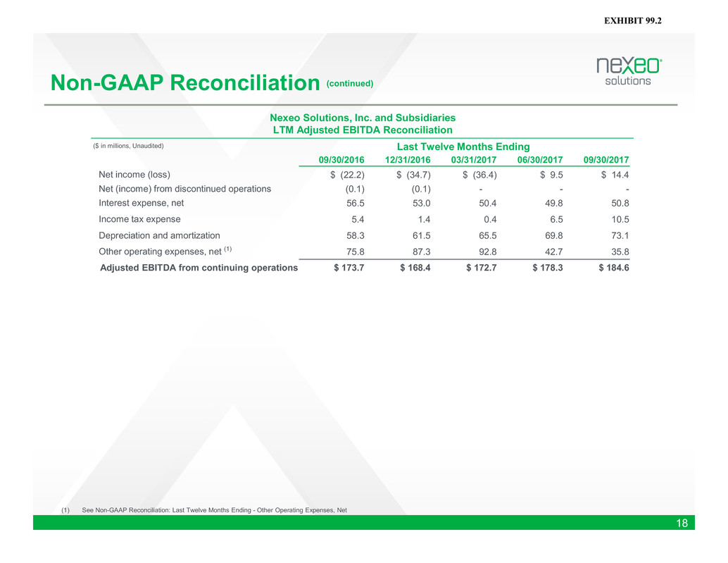
Task: Click the Last Twelve Months Ending heading
Action: 463,147
